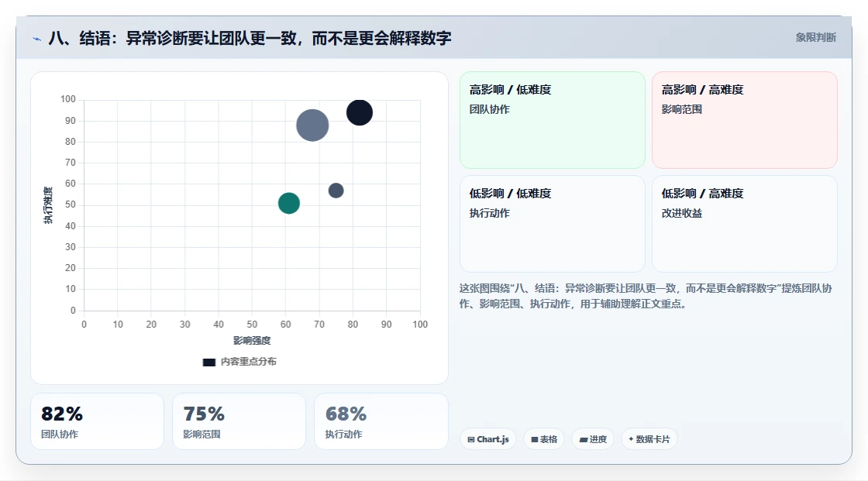Select the small dark gray bubble

[336, 191]
